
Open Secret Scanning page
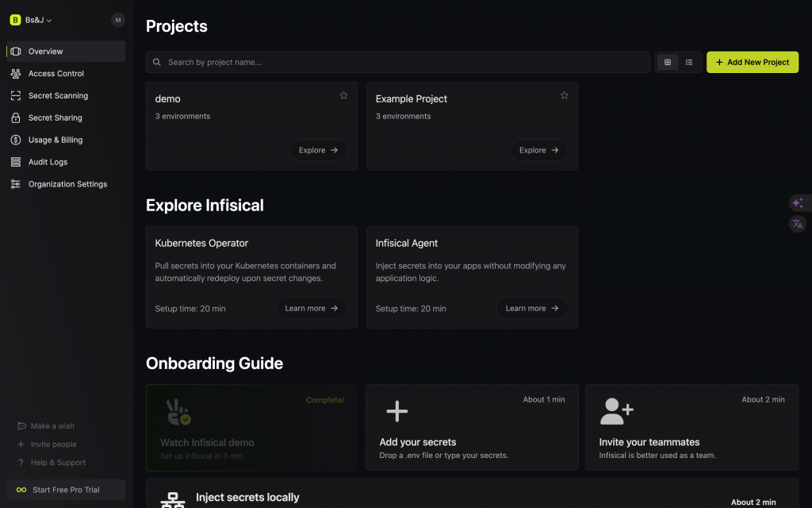pos(66,96)
